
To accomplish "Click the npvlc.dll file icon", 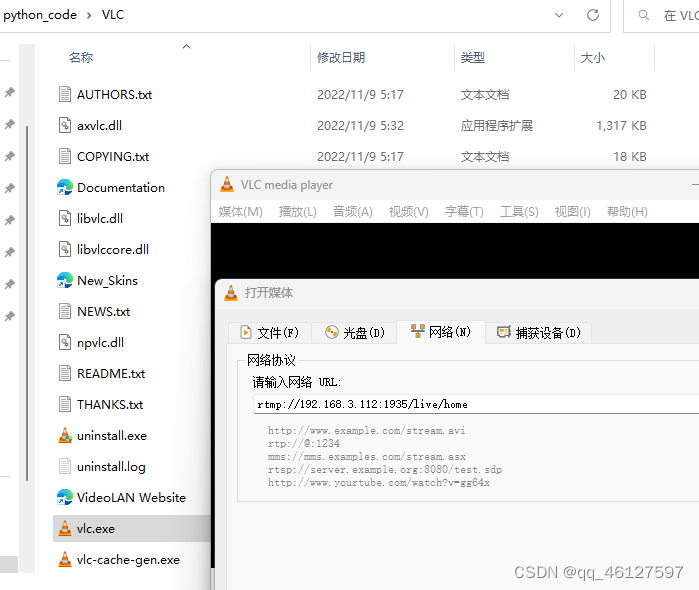I will tap(65, 342).
